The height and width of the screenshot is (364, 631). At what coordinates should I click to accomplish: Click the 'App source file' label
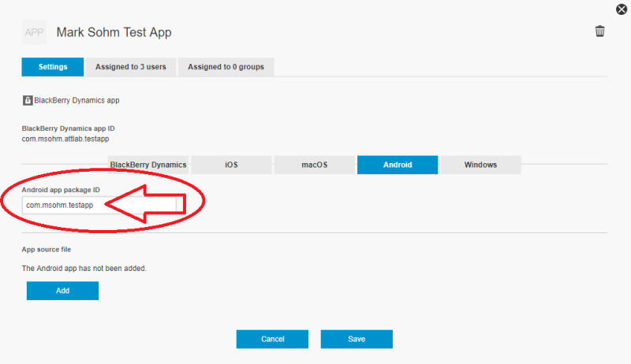point(47,250)
